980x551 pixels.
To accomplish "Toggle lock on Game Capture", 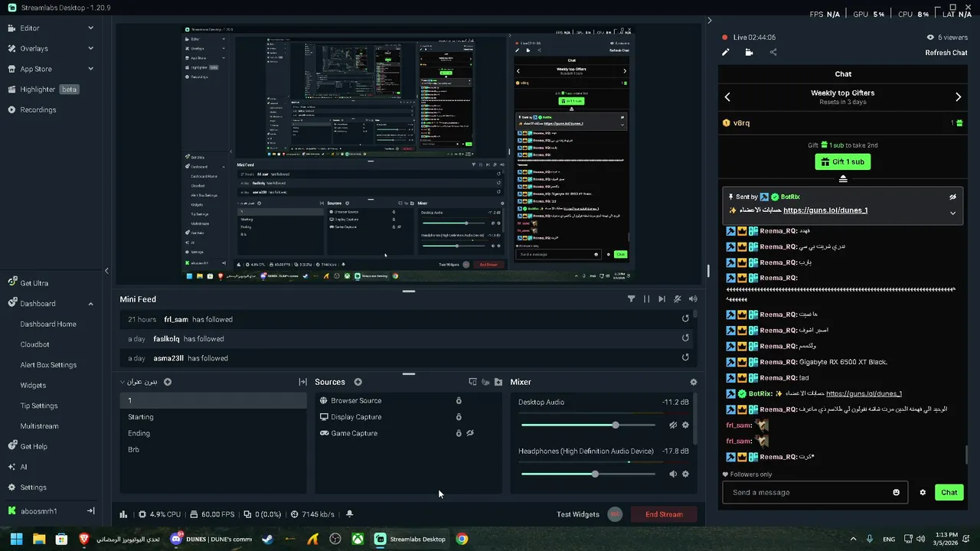I will pyautogui.click(x=459, y=433).
